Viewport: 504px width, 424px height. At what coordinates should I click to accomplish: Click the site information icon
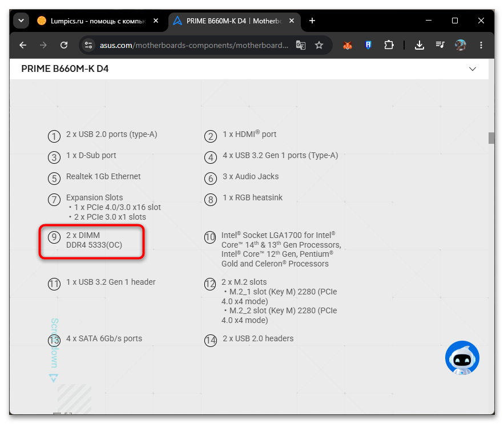click(88, 45)
